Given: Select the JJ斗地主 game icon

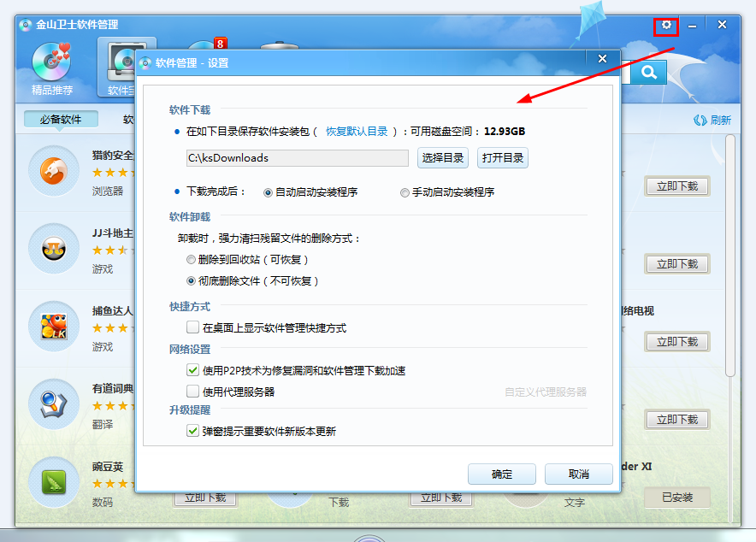Looking at the screenshot, I should pos(54,249).
